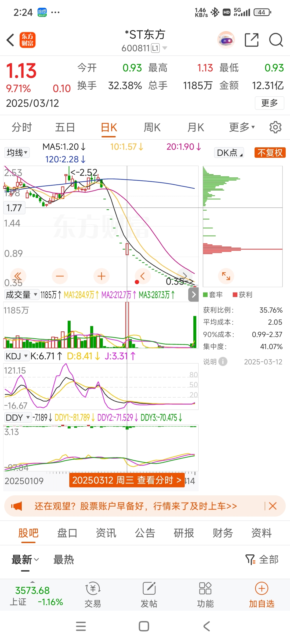
Task: Tap Android recent apps menu icon
Action: pyautogui.click(x=81, y=626)
